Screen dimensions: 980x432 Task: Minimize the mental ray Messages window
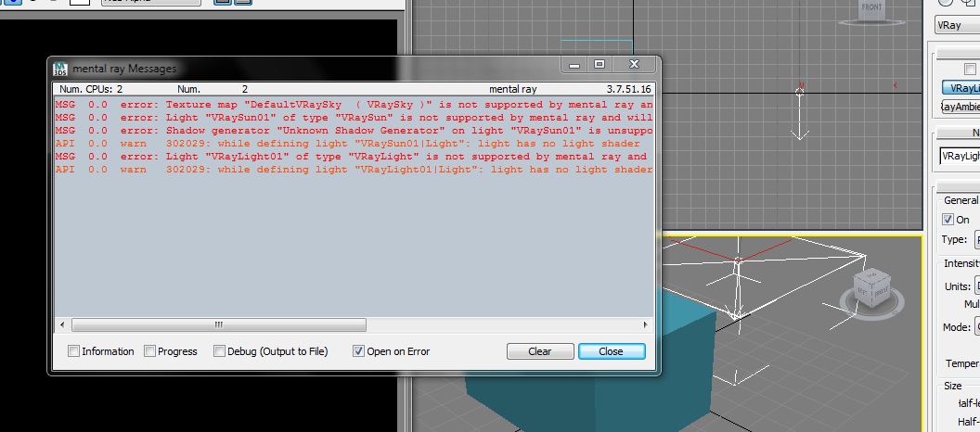574,64
